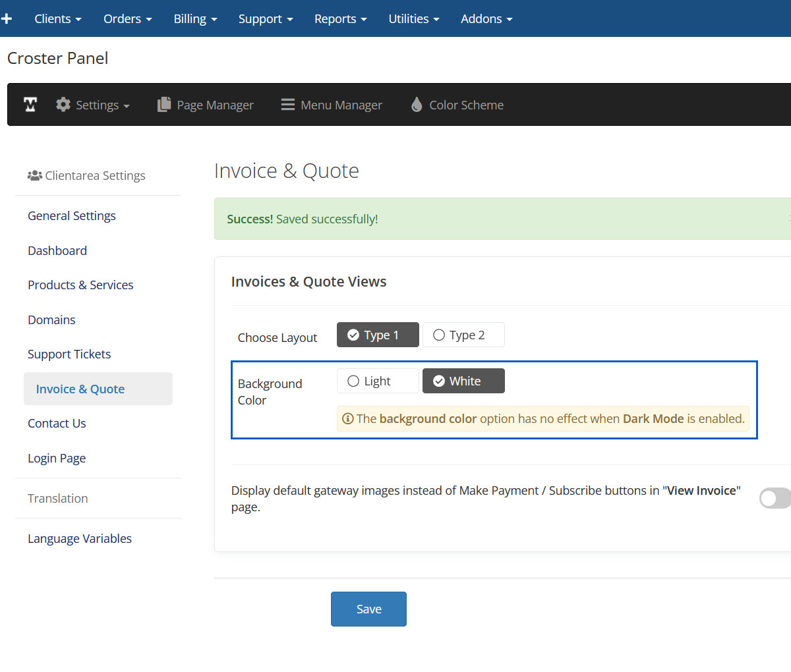Open the Addons menu
Image resolution: width=791 pixels, height=672 pixels.
tap(486, 18)
